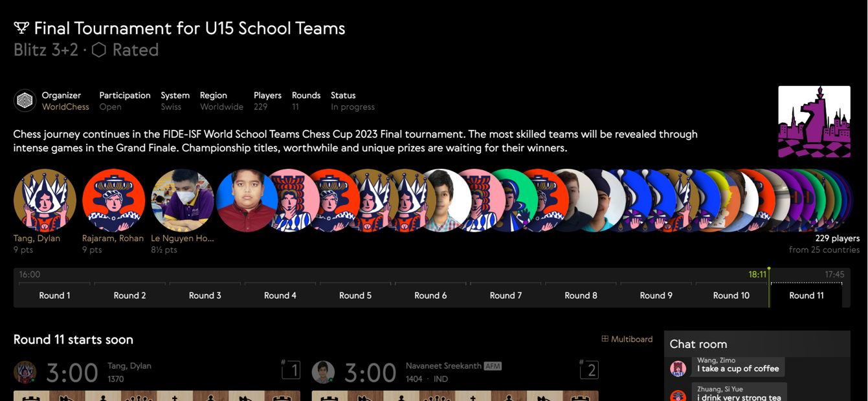Open the WorldChess organizer logo icon
This screenshot has width=868, height=401.
[x=25, y=101]
